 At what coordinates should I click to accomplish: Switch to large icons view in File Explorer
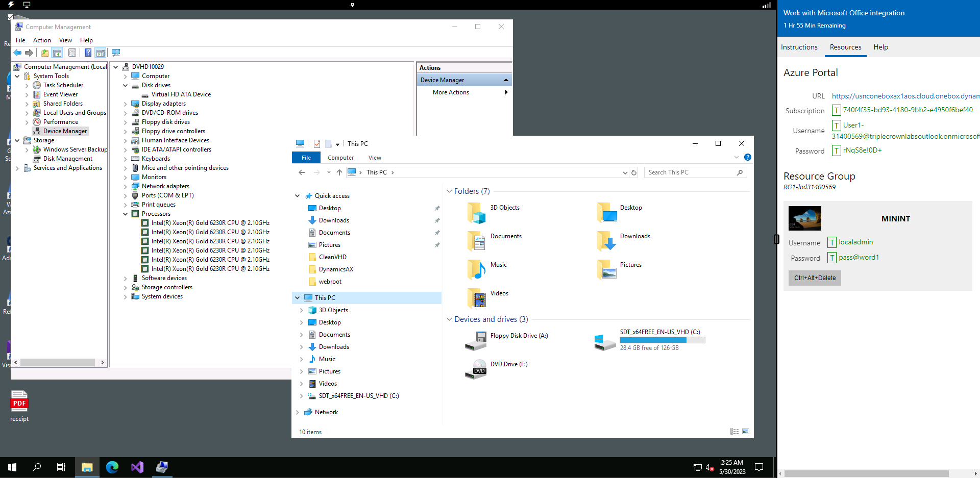coord(746,432)
